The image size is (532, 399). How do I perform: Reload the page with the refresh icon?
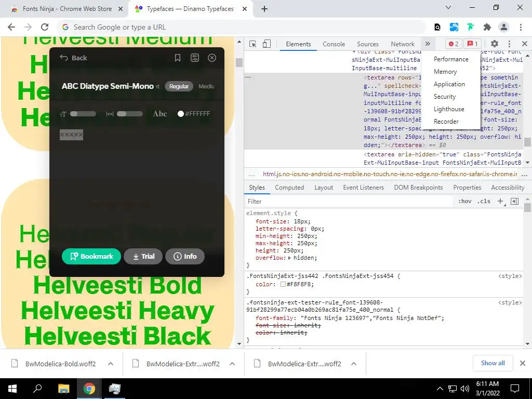(45, 27)
